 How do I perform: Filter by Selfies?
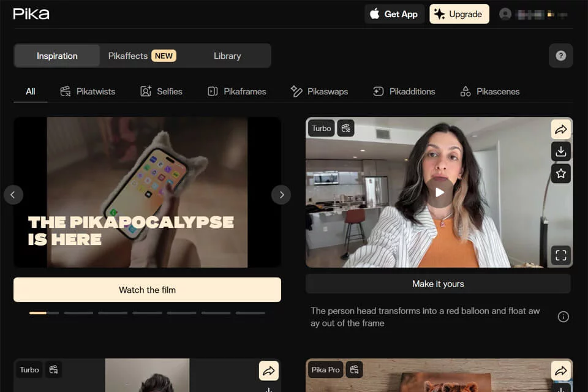coord(161,91)
